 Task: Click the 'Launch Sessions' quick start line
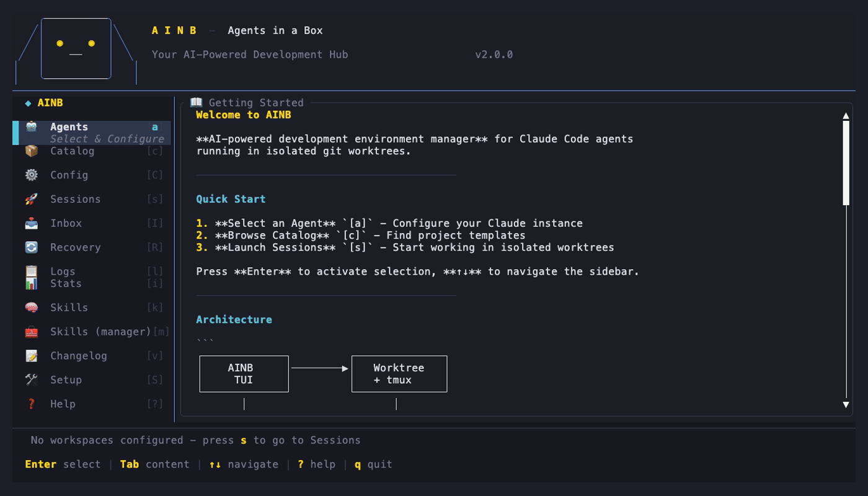click(x=405, y=247)
